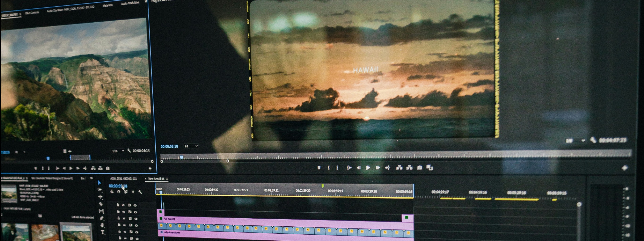Select the Razor tool
The image size is (644, 241).
coord(101,204)
